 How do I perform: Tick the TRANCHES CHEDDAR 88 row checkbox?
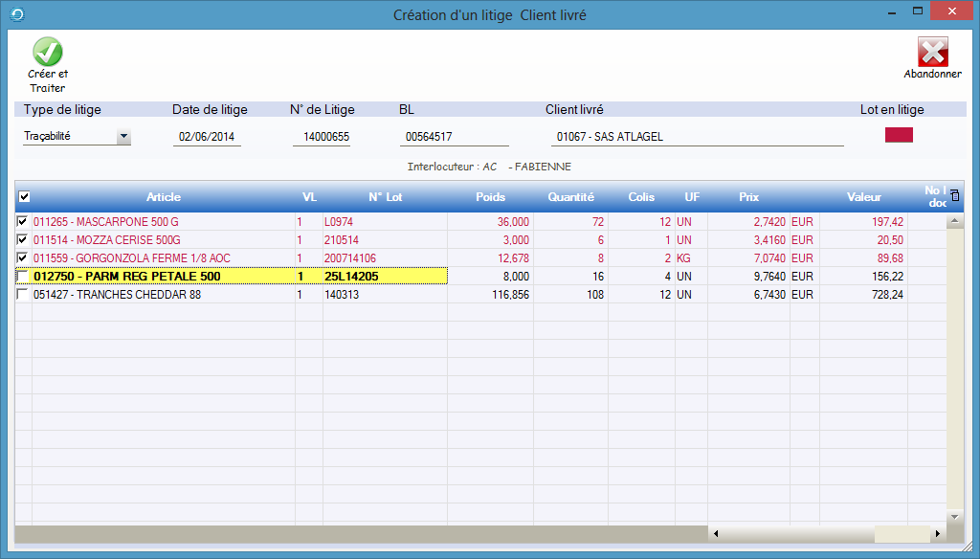(x=23, y=295)
